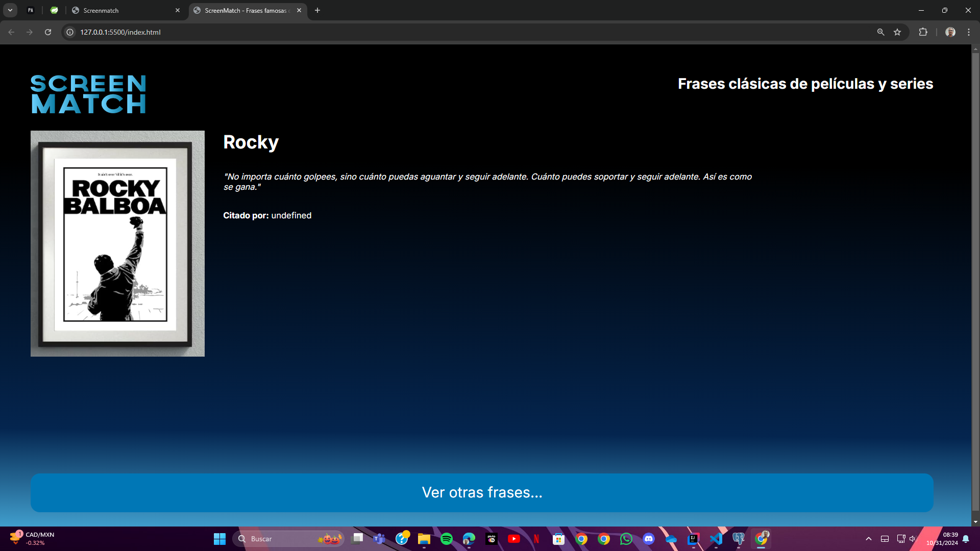Go forward to the next page
980x551 pixels.
pos(30,32)
